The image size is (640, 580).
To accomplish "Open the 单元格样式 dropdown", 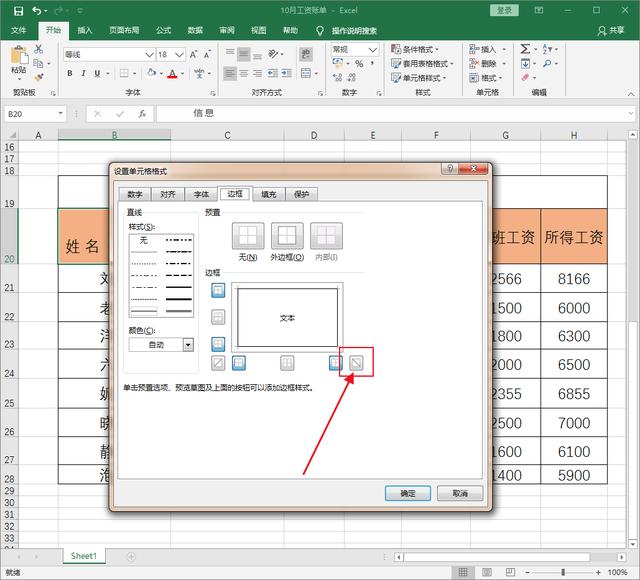I will tap(418, 78).
